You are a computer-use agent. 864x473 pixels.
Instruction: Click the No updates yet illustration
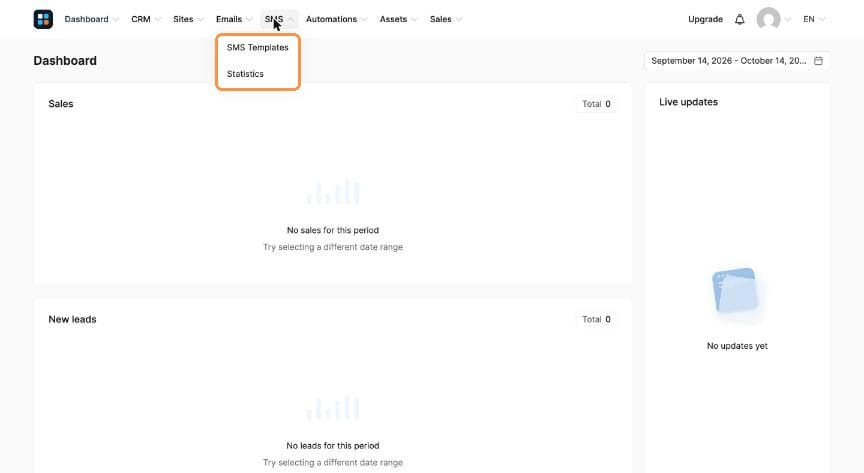tap(736, 291)
